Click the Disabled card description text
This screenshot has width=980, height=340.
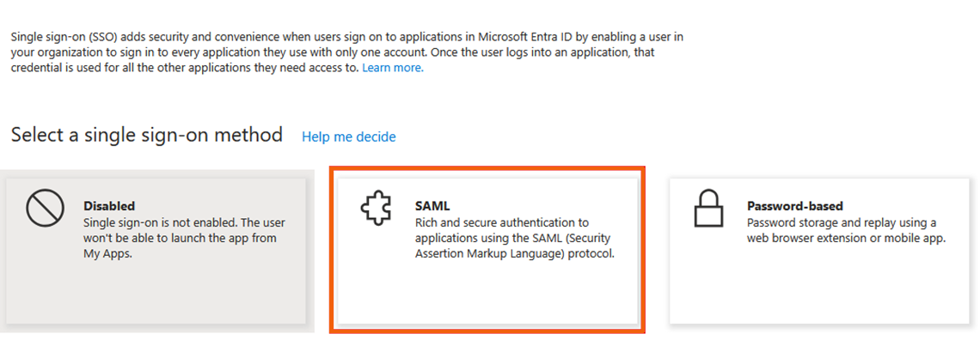click(184, 239)
